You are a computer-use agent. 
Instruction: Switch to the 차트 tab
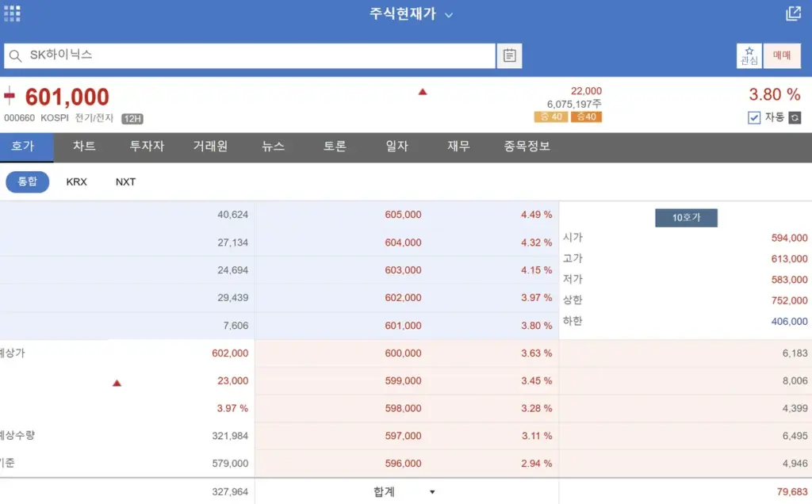click(84, 147)
